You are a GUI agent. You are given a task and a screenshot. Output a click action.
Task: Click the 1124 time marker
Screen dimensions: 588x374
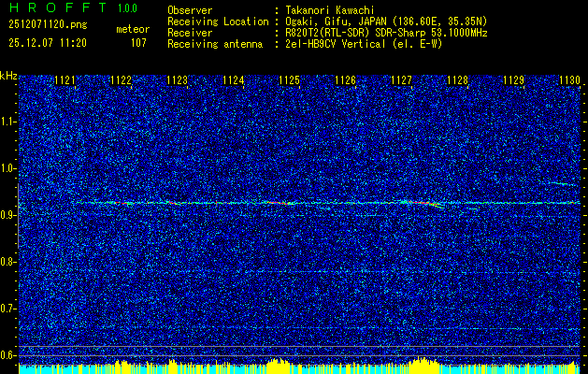[233, 80]
